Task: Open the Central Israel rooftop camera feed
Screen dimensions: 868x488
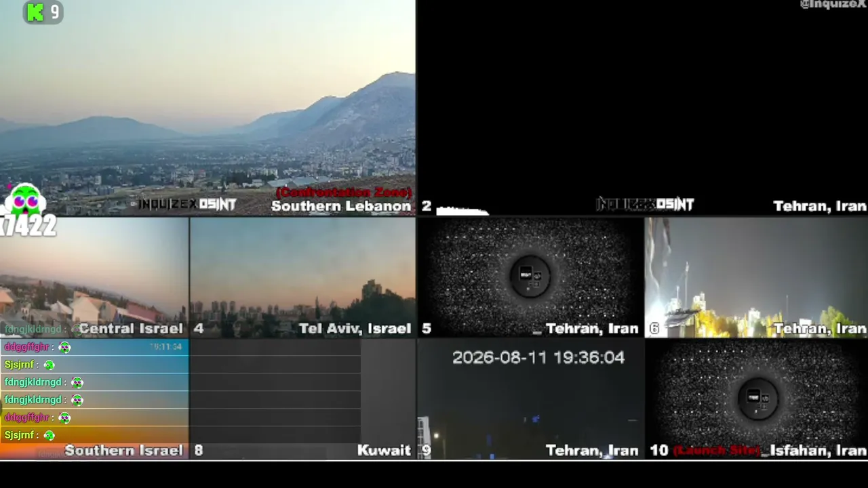Action: (x=94, y=277)
